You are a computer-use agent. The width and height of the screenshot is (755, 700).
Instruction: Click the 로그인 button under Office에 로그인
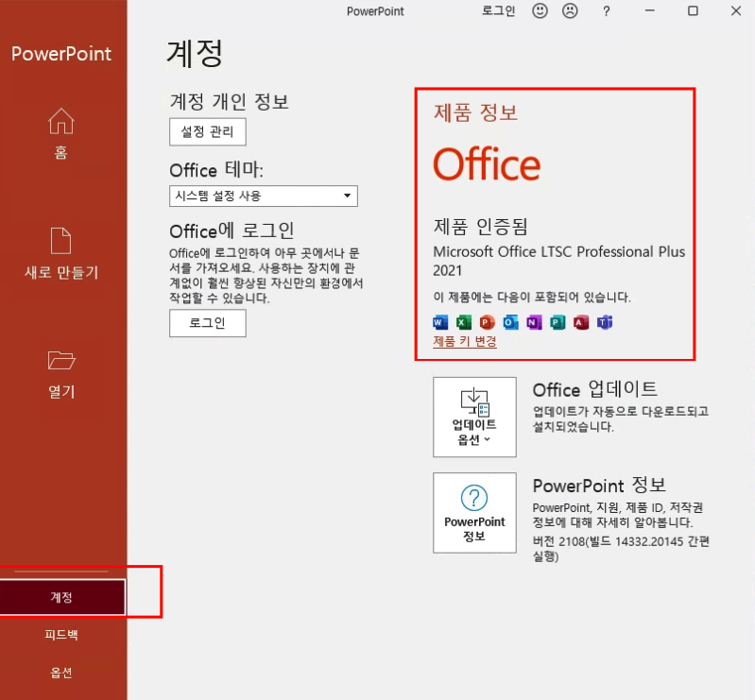click(208, 323)
